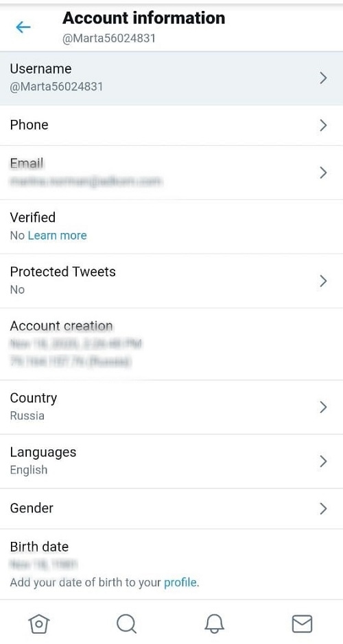
Task: Open the Username setting row
Action: click(x=171, y=78)
